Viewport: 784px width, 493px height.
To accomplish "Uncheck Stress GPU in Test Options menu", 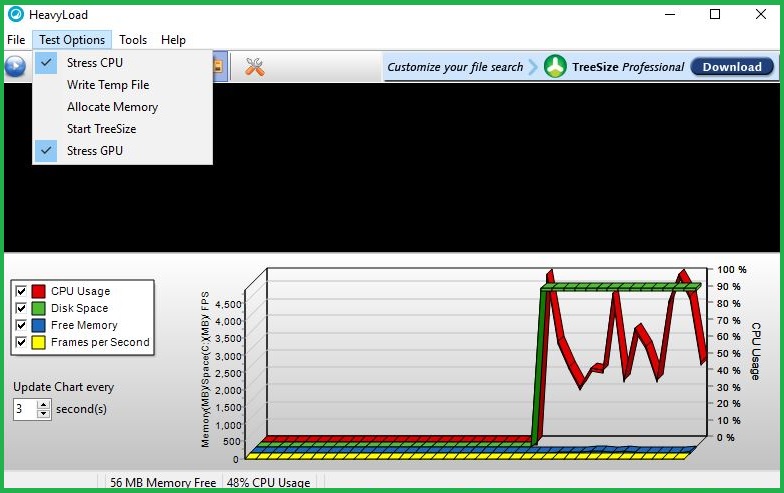I will (122, 150).
